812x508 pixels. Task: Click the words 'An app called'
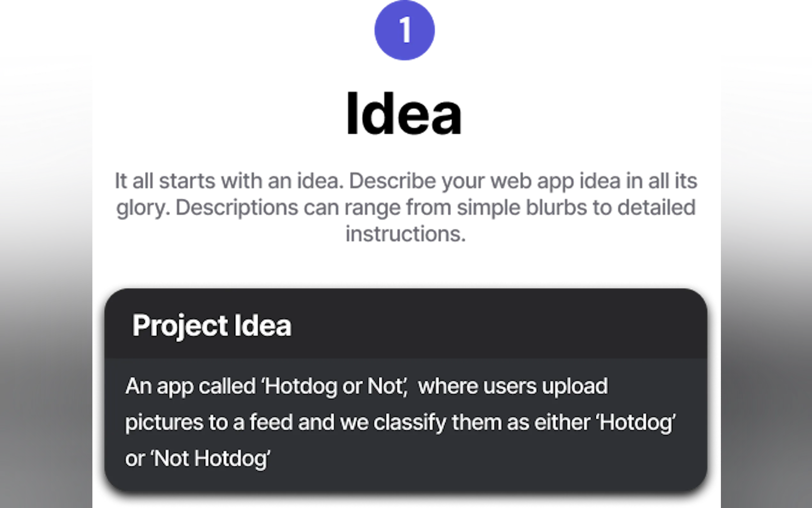190,386
